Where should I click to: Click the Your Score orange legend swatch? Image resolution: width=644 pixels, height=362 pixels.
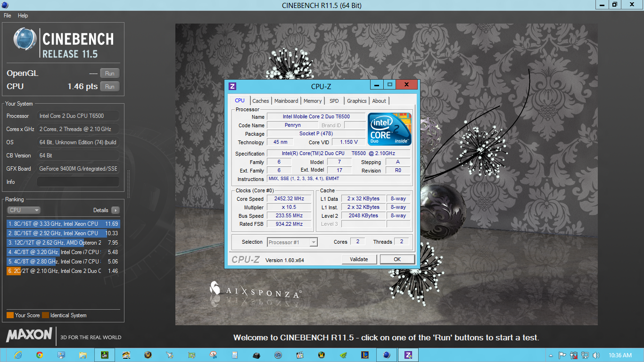click(10, 315)
